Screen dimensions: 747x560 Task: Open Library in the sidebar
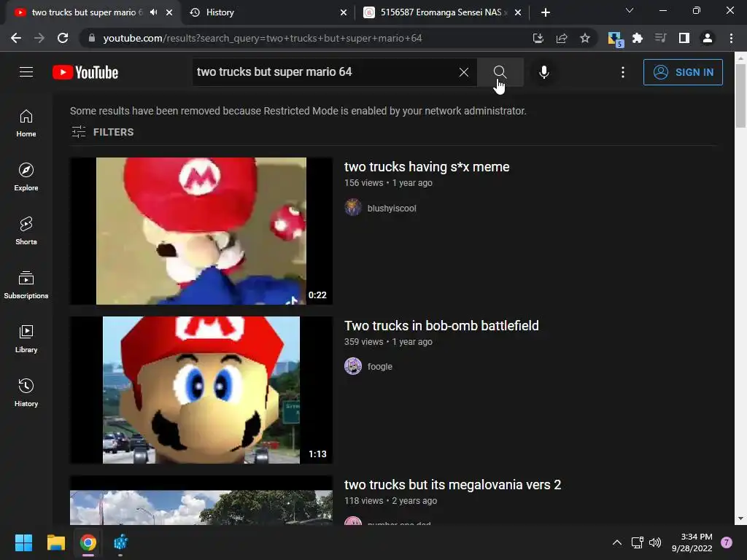[26, 338]
